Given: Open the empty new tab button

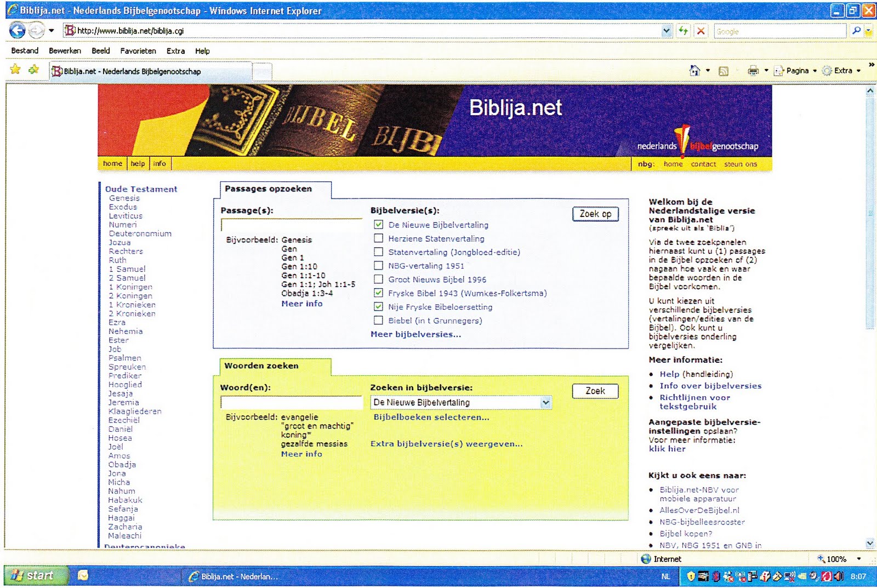Looking at the screenshot, I should coord(263,71).
